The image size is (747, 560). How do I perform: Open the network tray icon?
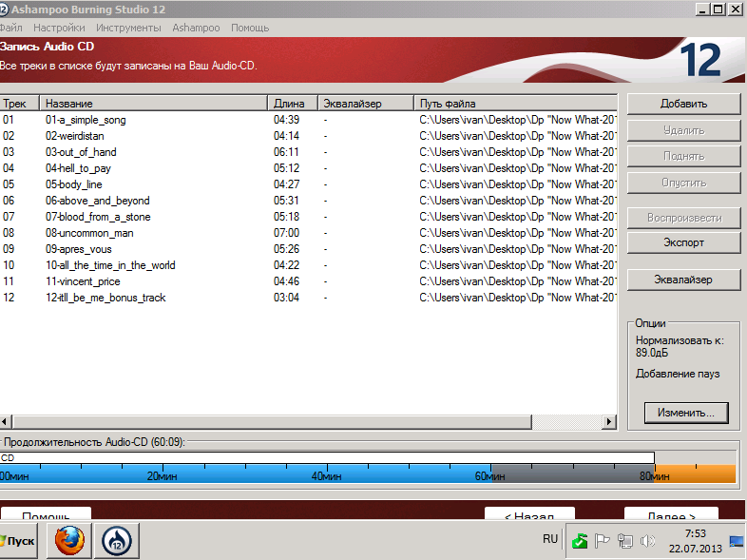tap(625, 541)
